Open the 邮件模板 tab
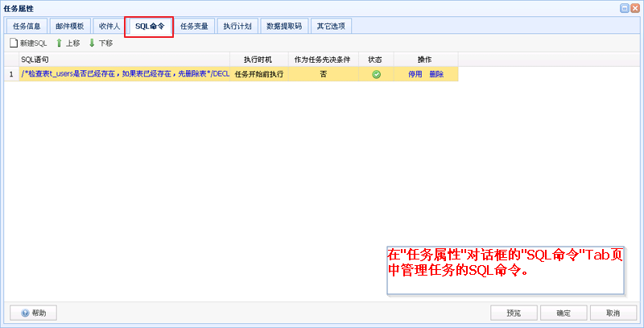 point(70,27)
